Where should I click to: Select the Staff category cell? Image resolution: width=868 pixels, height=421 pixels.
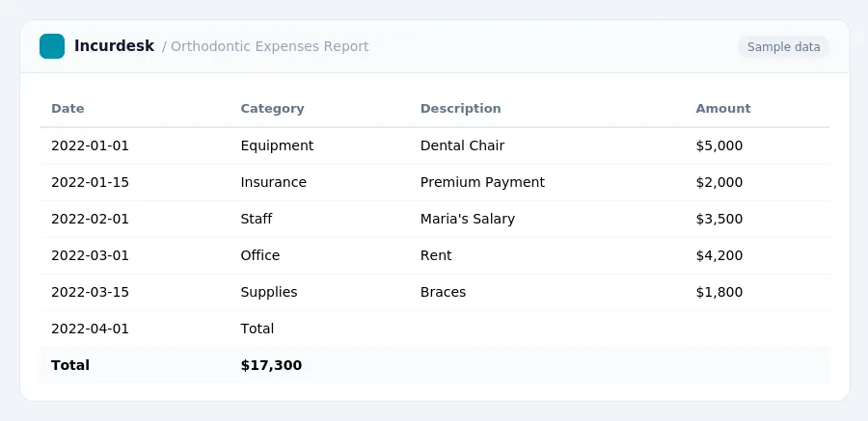257,219
